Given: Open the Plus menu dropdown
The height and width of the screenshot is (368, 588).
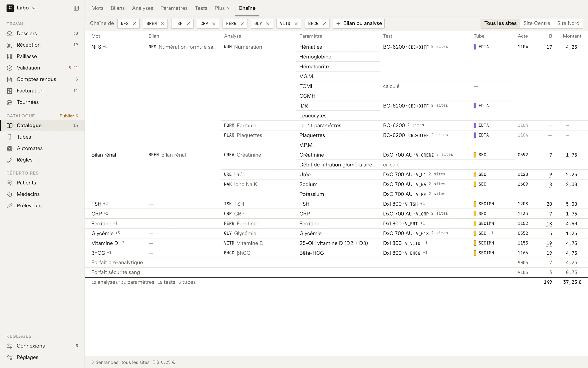Looking at the screenshot, I should pos(222,8).
